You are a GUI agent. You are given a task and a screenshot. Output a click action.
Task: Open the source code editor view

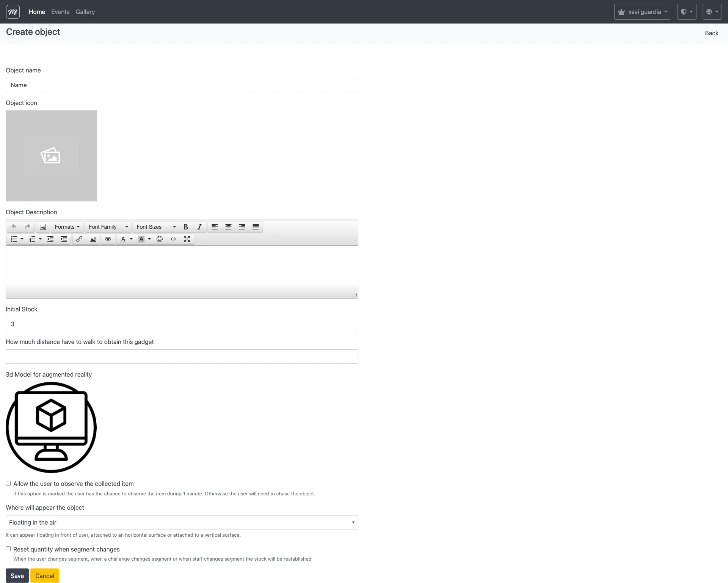click(173, 239)
